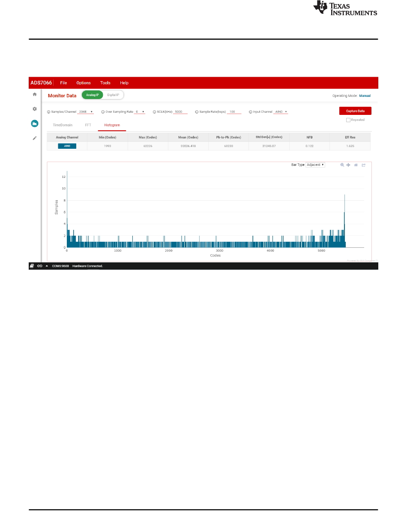The width and height of the screenshot is (407, 532).
Task: Click the Eff Res value 1.625
Action: click(x=350, y=146)
